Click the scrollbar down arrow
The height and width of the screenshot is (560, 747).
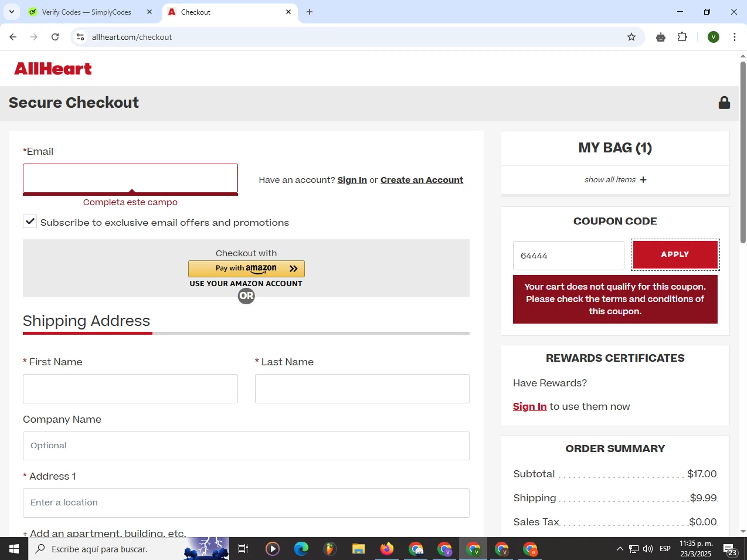pos(743,531)
